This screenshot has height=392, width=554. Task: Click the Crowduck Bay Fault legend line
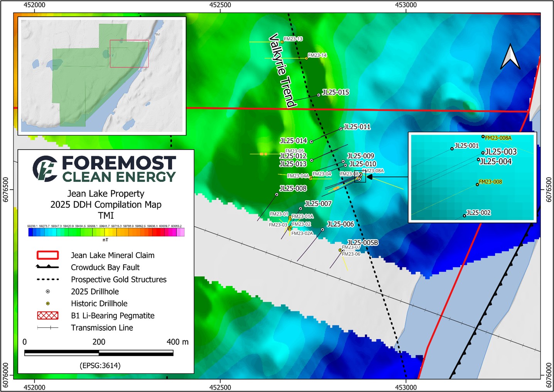click(x=47, y=267)
